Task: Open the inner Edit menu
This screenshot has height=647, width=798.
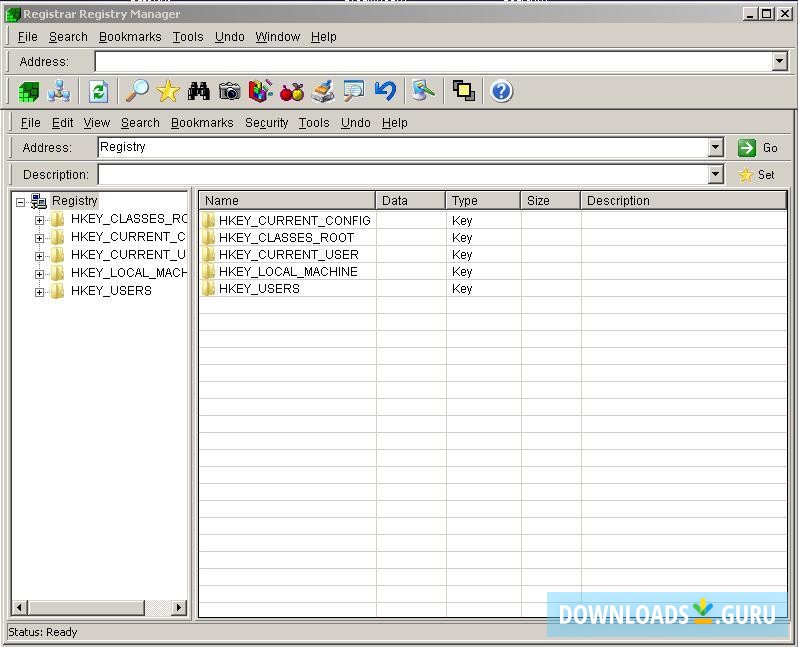Action: [x=62, y=123]
